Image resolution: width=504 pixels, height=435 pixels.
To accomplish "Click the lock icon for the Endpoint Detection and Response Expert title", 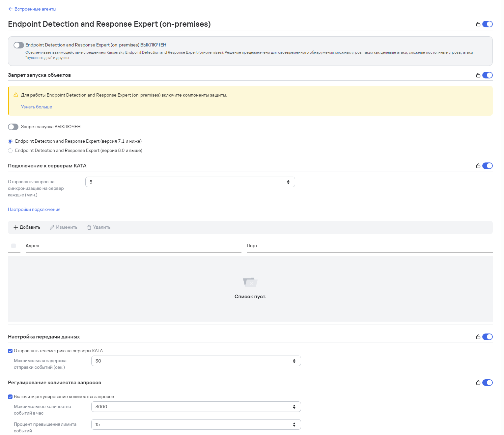I will point(478,24).
